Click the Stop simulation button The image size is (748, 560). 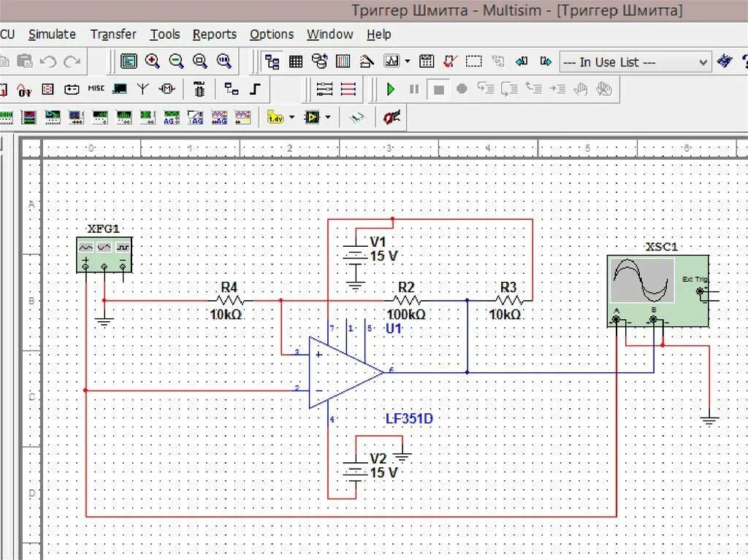439,90
